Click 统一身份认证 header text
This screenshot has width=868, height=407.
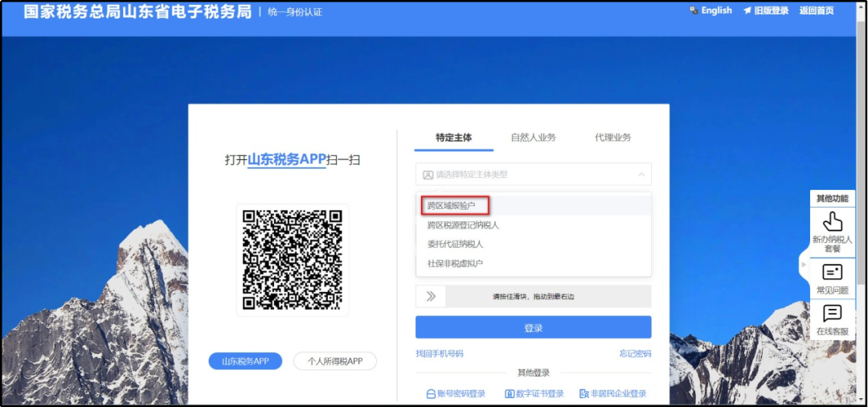coord(294,11)
